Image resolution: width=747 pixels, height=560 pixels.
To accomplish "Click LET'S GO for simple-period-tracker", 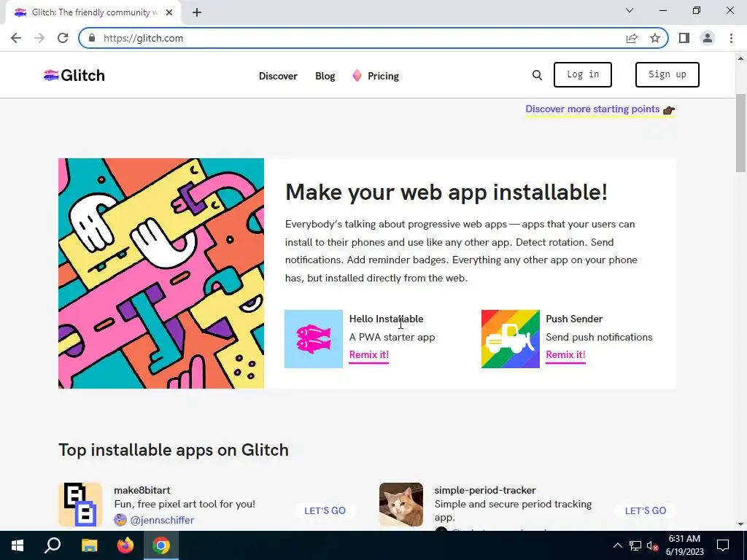I will pos(646,510).
